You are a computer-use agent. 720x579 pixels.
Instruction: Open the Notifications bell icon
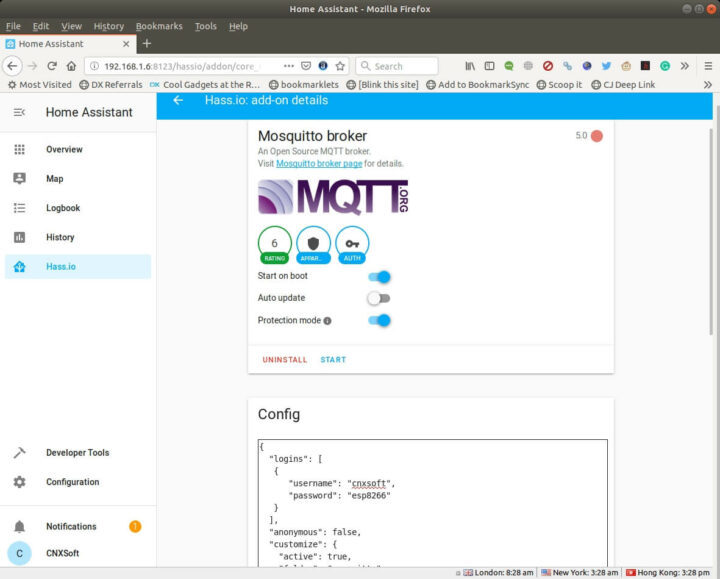tap(19, 526)
